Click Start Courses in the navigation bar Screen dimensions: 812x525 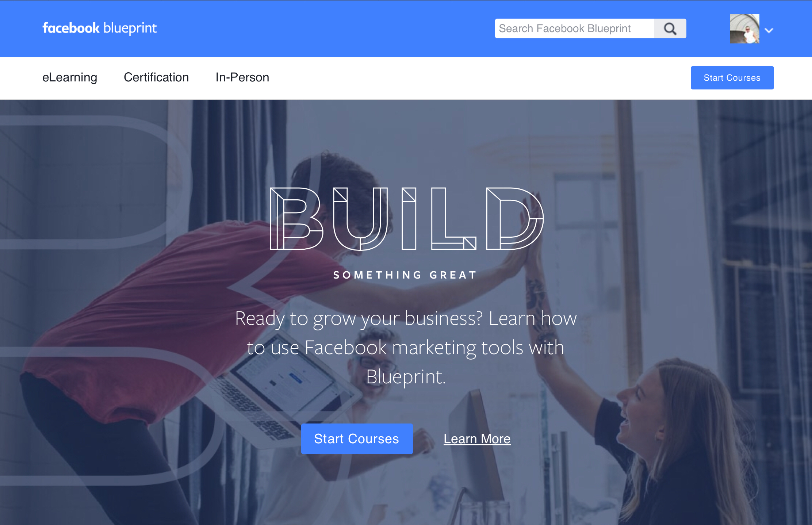tap(732, 78)
